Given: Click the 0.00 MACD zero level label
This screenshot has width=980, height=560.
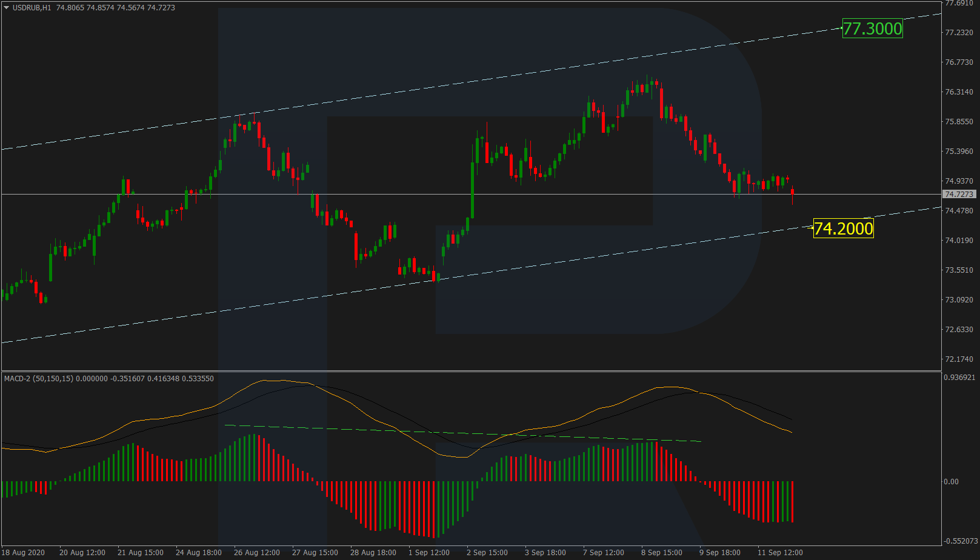Looking at the screenshot, I should (x=952, y=482).
